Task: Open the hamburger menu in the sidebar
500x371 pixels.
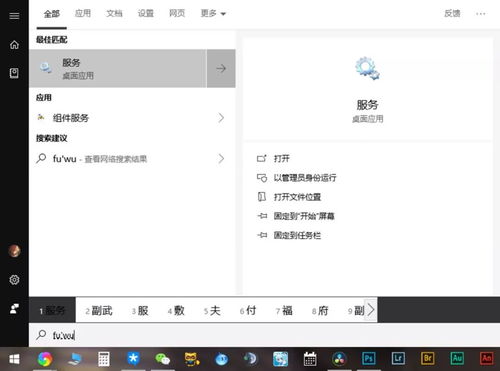Action: coord(14,16)
